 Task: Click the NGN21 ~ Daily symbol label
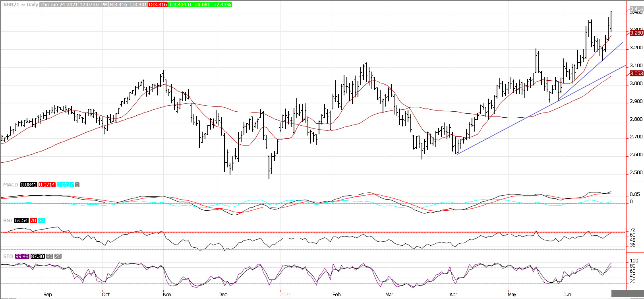click(x=21, y=5)
